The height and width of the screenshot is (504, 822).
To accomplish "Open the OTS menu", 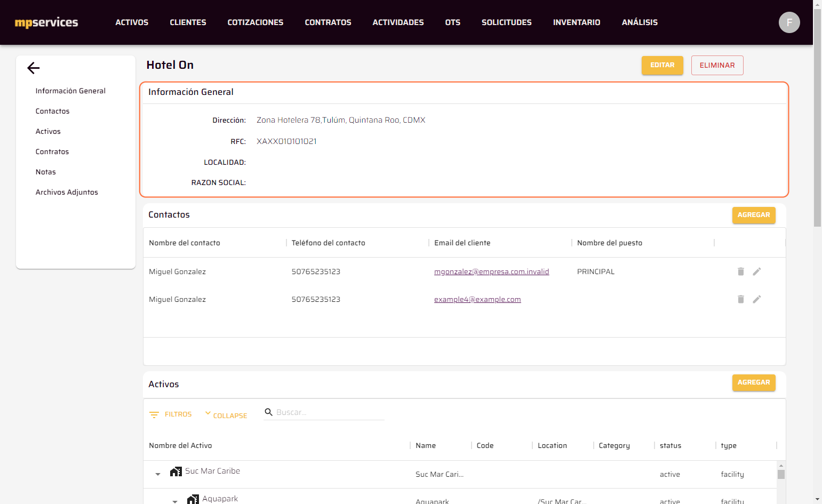I will pos(453,22).
